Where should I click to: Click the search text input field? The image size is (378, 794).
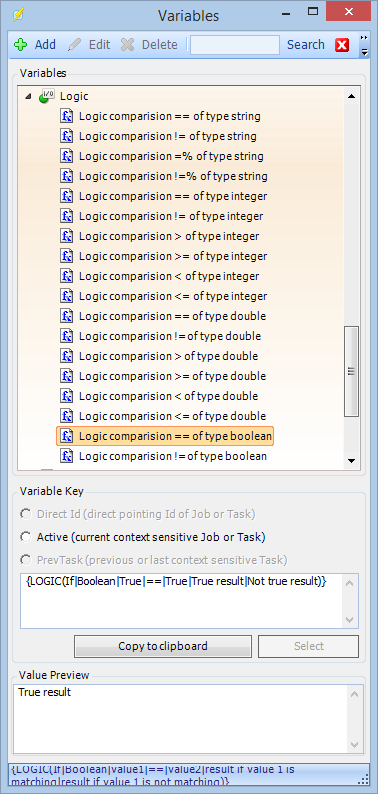click(235, 45)
